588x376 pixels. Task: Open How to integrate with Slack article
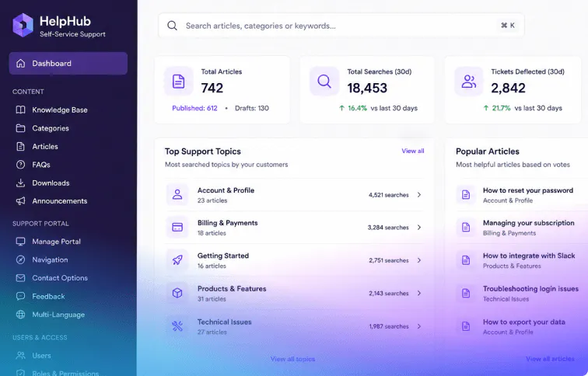[x=529, y=256]
